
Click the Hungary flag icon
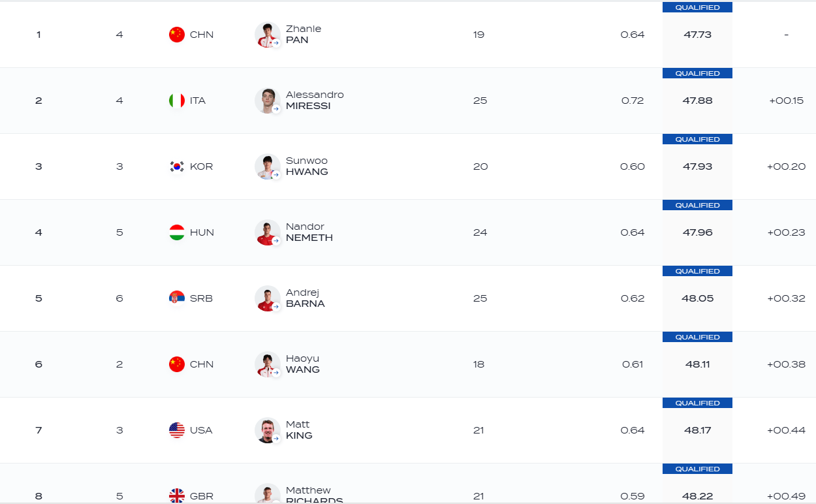(x=177, y=232)
